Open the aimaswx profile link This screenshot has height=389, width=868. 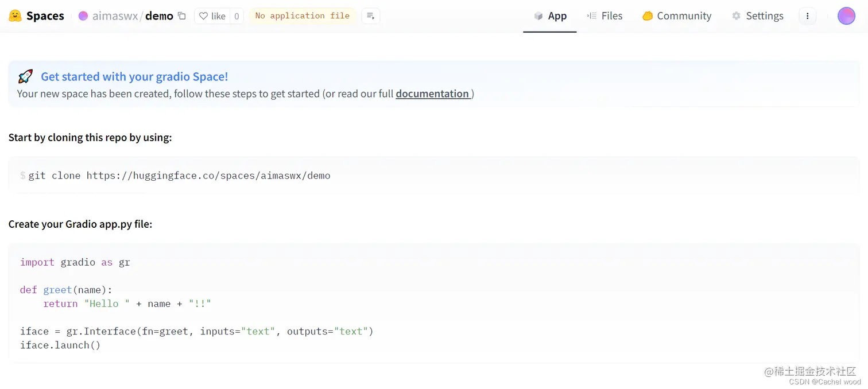click(115, 16)
